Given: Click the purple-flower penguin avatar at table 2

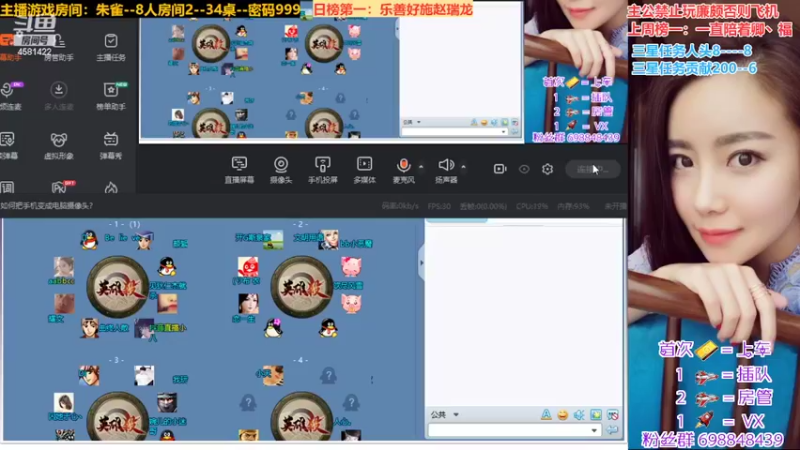Looking at the screenshot, I should pos(273,328).
